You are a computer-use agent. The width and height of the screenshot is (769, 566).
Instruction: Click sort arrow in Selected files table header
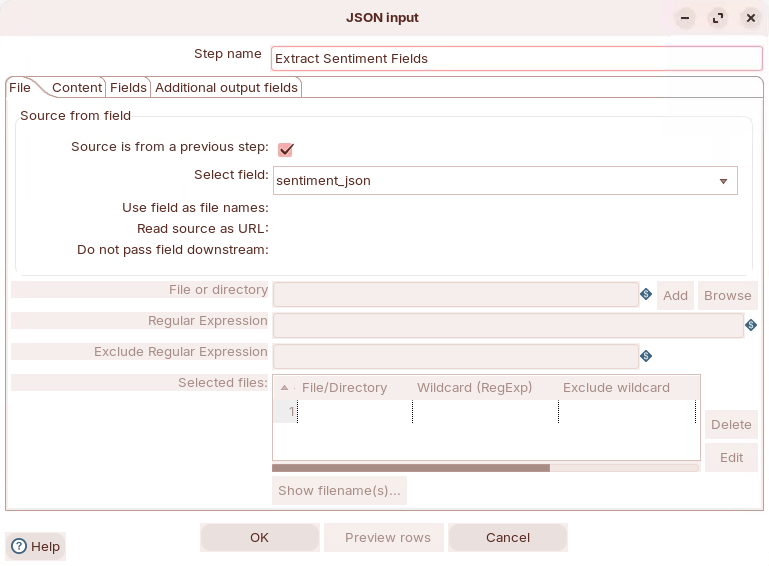point(285,388)
